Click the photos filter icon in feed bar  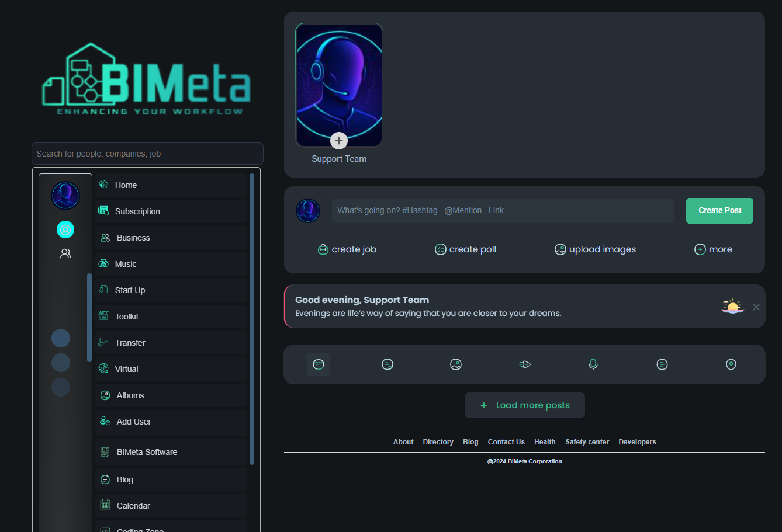pyautogui.click(x=456, y=364)
